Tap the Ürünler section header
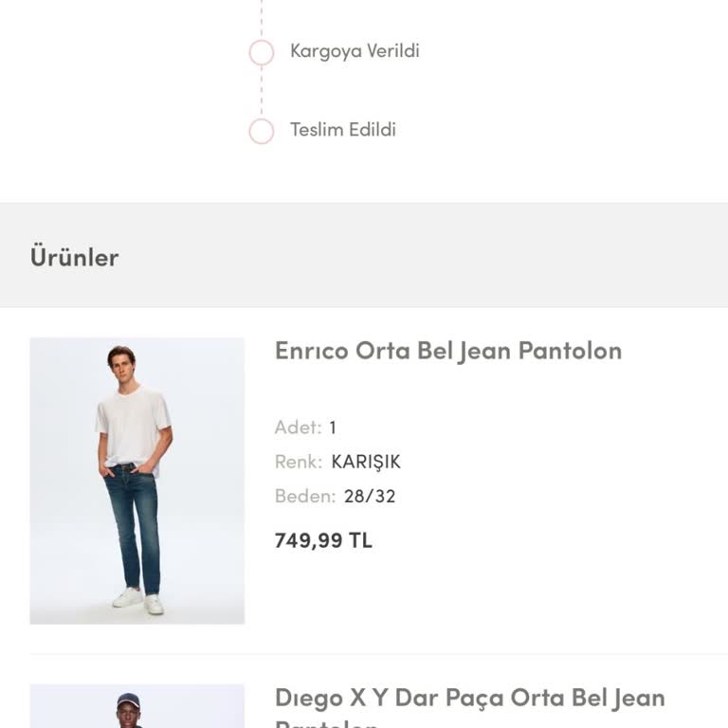This screenshot has height=728, width=728. (x=75, y=257)
